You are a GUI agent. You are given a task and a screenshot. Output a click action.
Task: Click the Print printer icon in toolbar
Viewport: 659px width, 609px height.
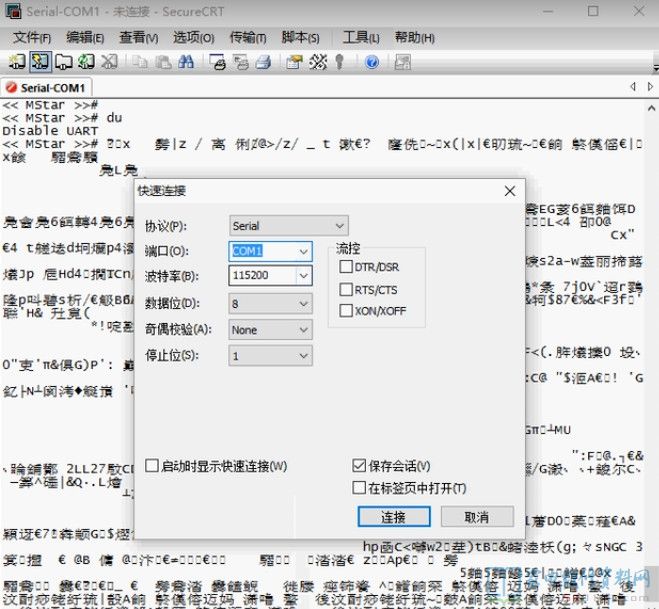point(262,62)
